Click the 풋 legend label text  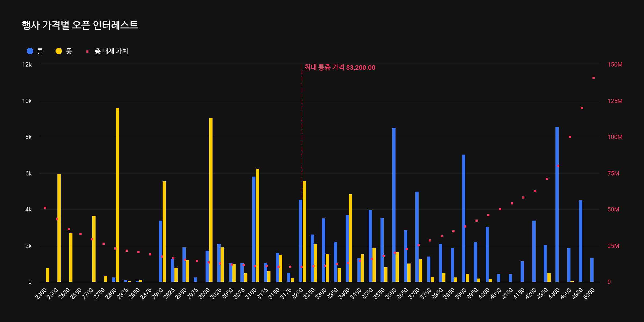(69, 51)
